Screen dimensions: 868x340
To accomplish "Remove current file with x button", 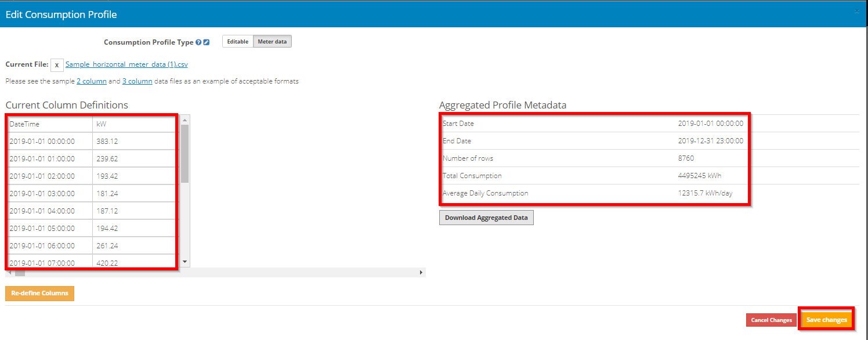I will point(57,65).
